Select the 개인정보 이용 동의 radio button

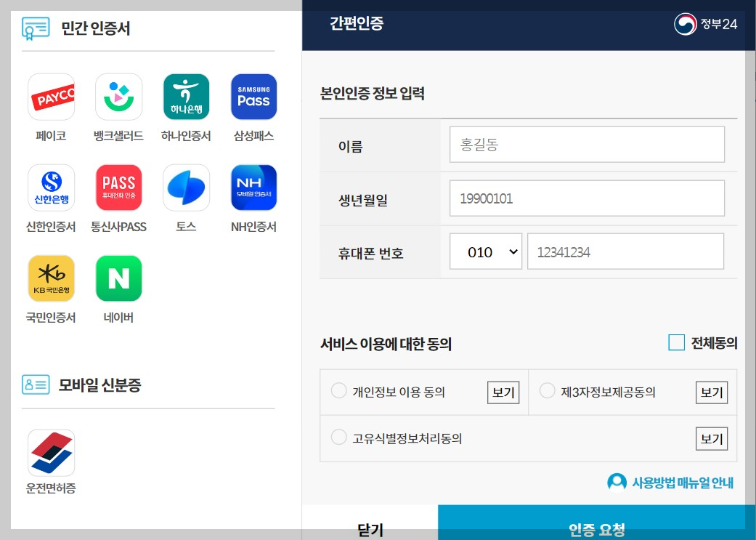point(338,390)
